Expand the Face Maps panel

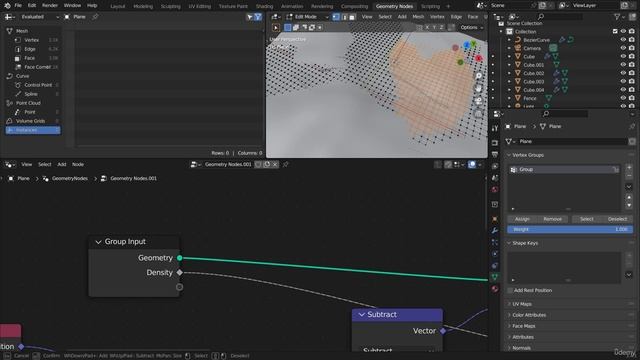coord(509,326)
